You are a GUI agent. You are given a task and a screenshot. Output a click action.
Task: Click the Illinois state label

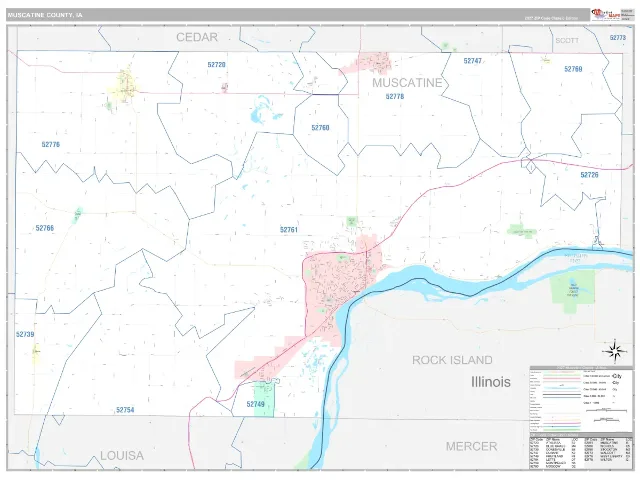pos(491,382)
